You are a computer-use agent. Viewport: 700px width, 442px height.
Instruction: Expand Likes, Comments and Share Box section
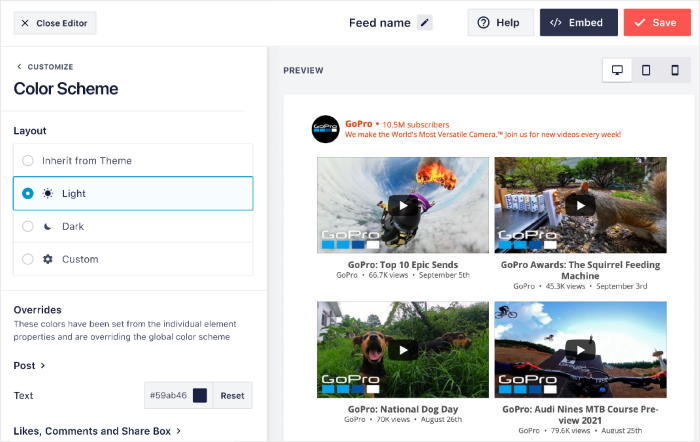pyautogui.click(x=97, y=431)
